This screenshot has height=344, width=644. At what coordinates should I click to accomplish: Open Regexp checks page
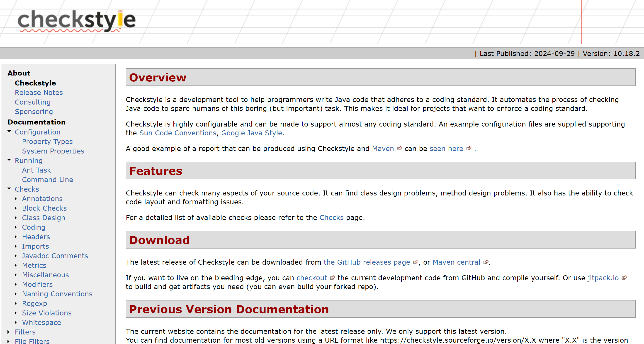(x=34, y=303)
